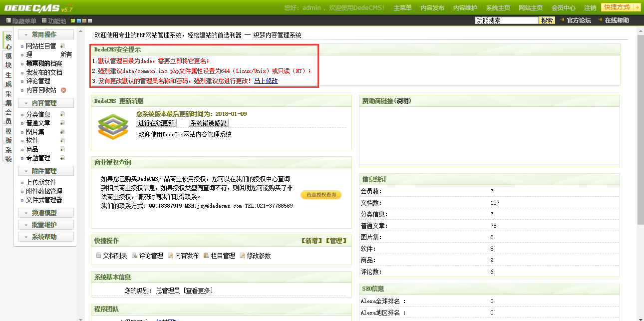Click the 查看更多 link beside 总管理员
The width and height of the screenshot is (644, 321).
[198, 291]
